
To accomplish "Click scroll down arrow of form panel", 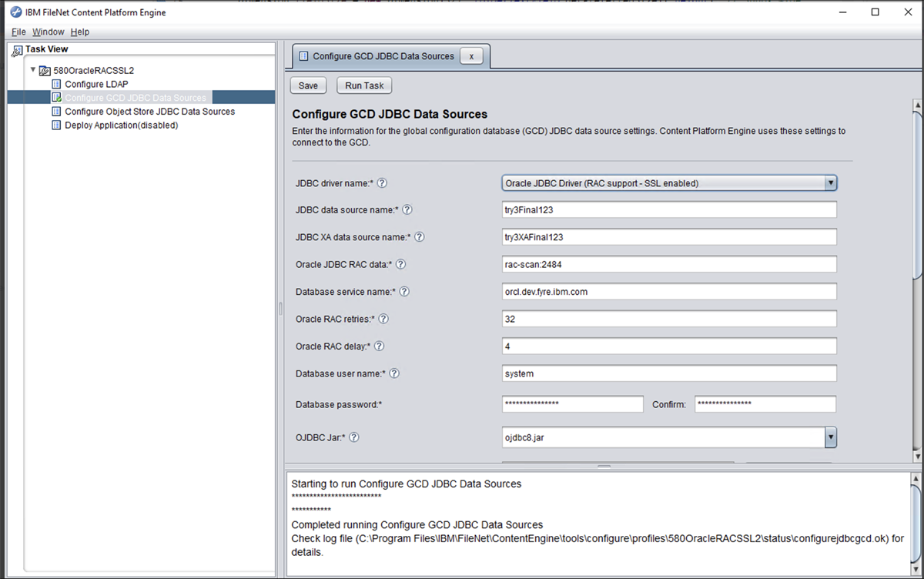I will tap(916, 457).
